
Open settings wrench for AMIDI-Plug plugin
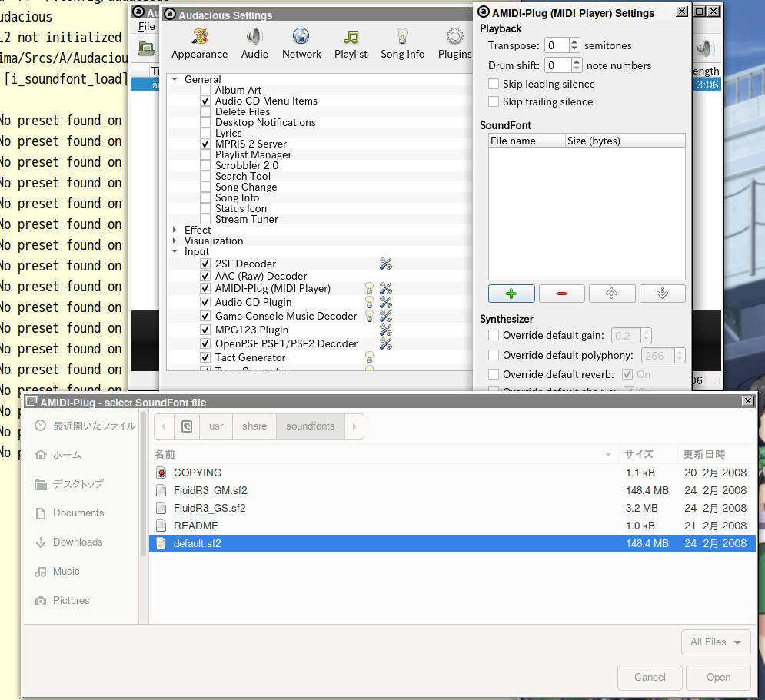386,289
